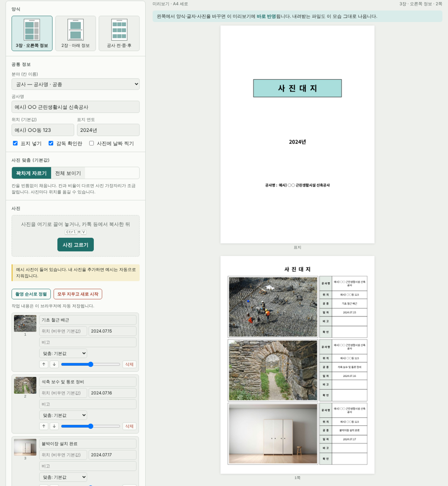Image resolution: width=448 pixels, height=486 pixels.
Task: Click location field of the 석축 보수 photo
Action: [x=63, y=393]
